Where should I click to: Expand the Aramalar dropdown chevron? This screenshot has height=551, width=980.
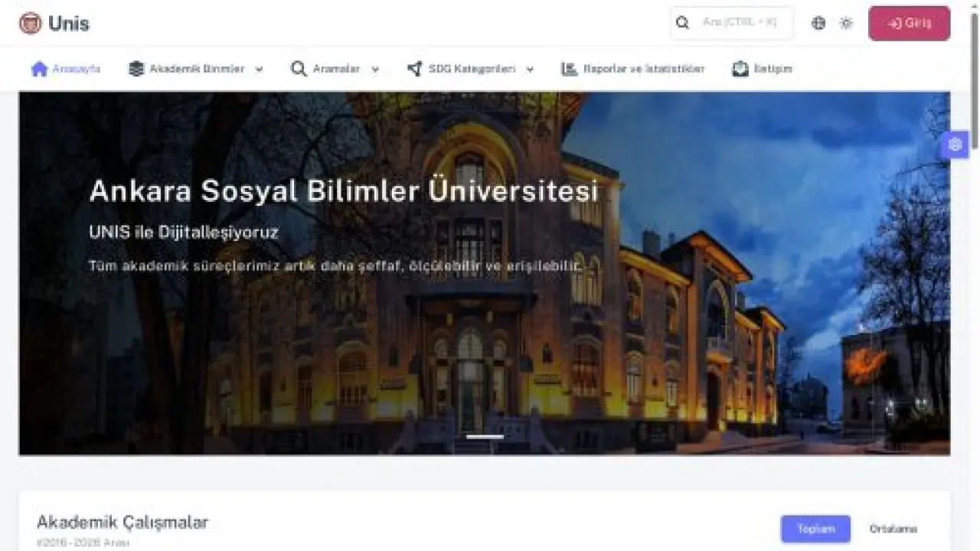(375, 70)
